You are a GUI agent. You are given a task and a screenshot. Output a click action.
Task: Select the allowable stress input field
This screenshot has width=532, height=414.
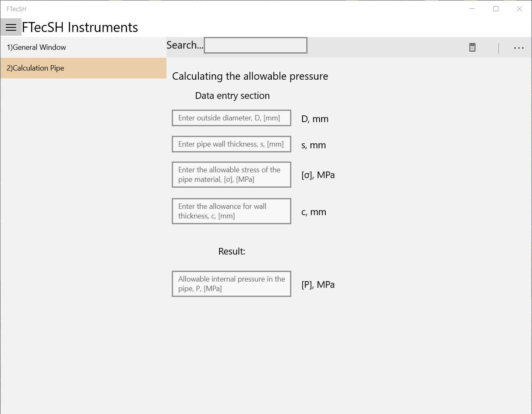click(232, 174)
